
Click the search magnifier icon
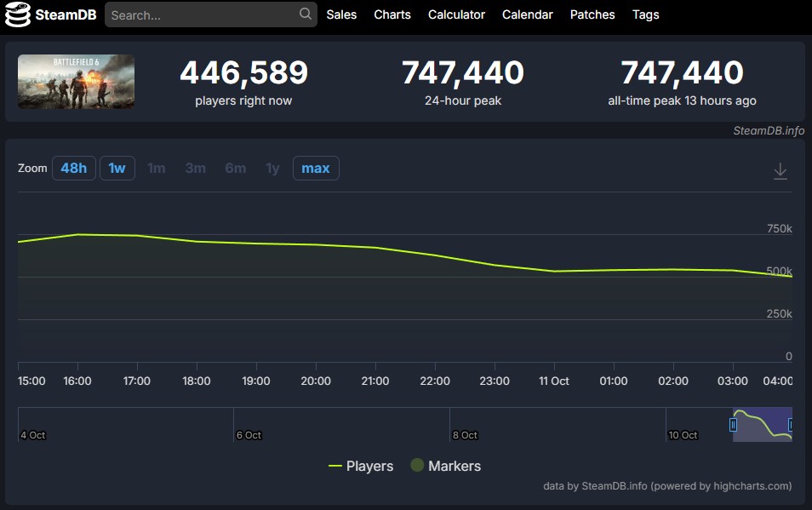tap(306, 14)
